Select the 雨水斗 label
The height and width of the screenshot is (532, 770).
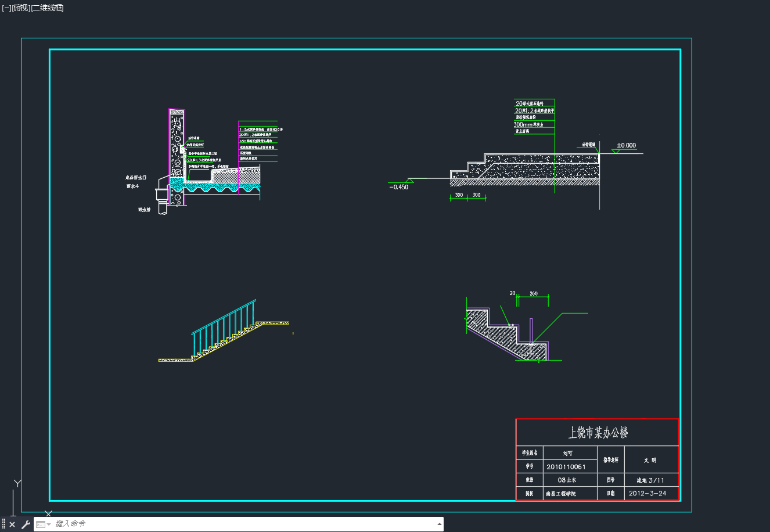(132, 186)
